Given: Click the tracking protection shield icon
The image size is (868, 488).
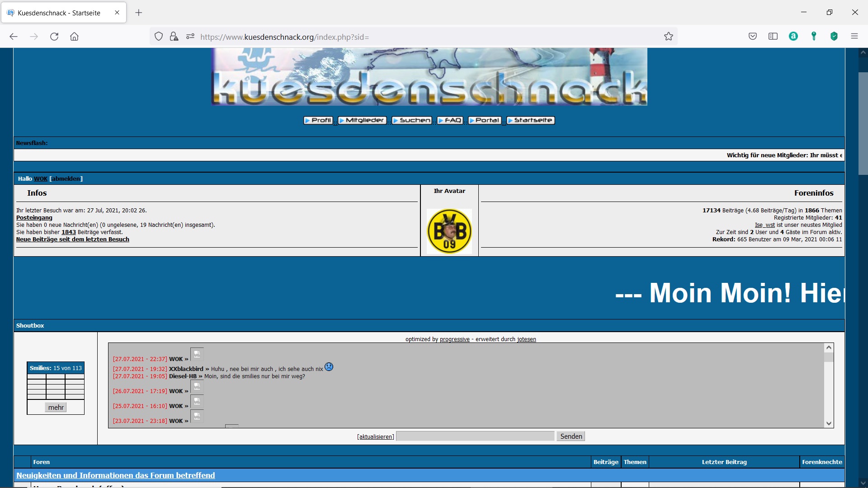Looking at the screenshot, I should click(x=159, y=37).
